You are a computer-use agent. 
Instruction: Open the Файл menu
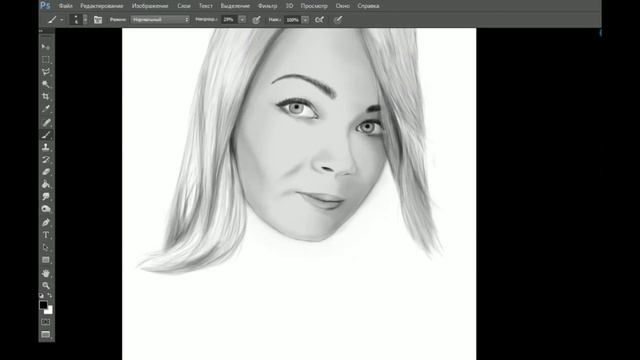click(x=66, y=6)
